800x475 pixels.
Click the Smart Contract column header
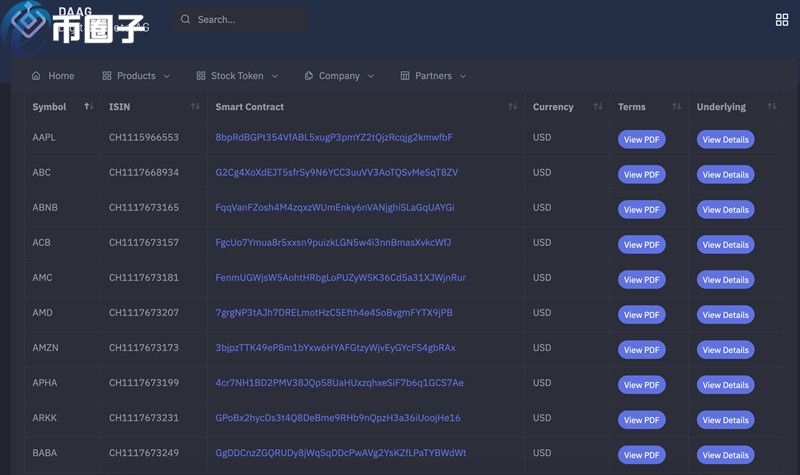pos(249,107)
